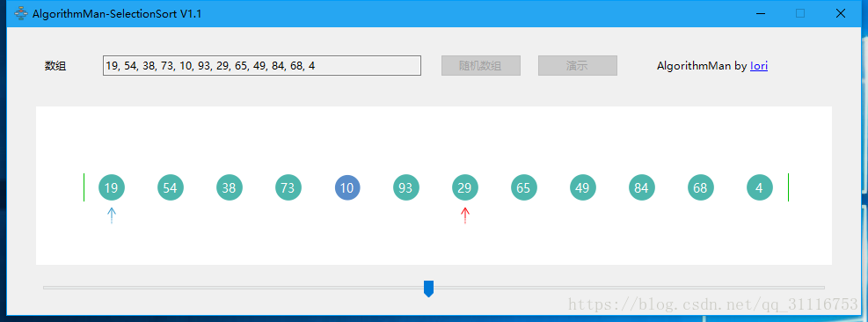Click the AlgorithmMan by text
Image resolution: width=868 pixels, height=322 pixels.
[702, 66]
